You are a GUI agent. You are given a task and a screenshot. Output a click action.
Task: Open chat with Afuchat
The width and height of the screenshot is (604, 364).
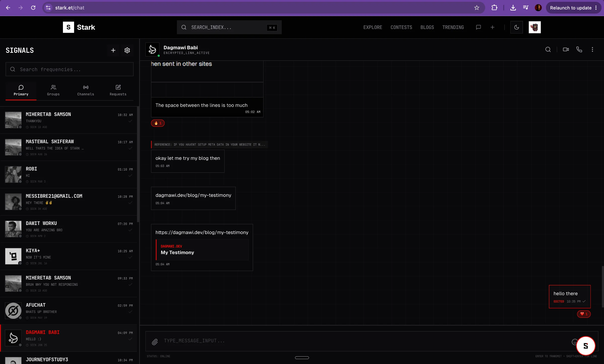[69, 311]
